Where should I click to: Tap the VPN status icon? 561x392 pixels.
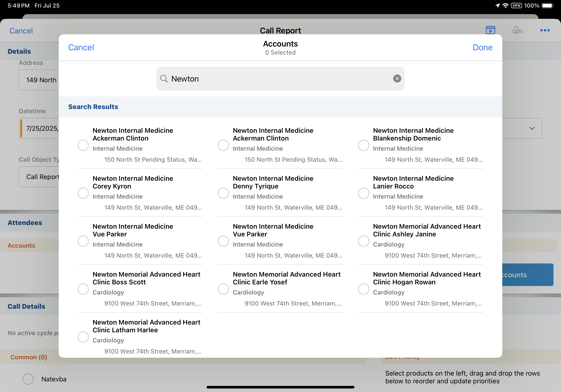coord(516,5)
